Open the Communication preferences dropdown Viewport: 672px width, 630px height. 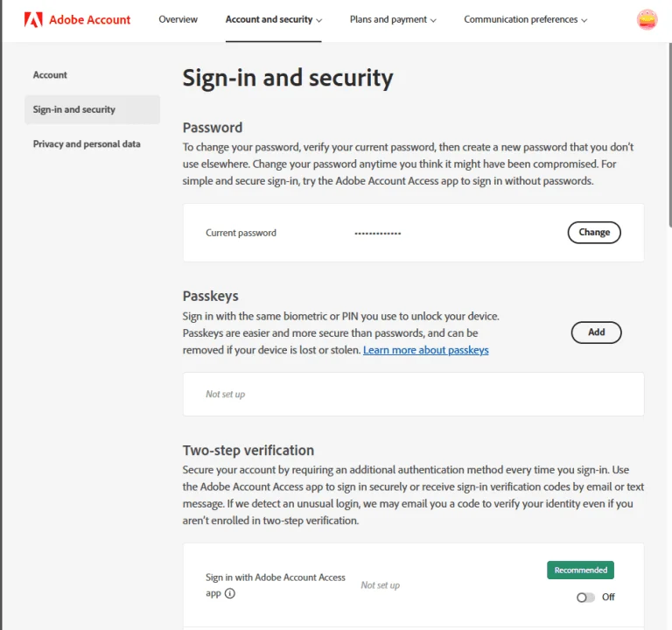point(525,20)
